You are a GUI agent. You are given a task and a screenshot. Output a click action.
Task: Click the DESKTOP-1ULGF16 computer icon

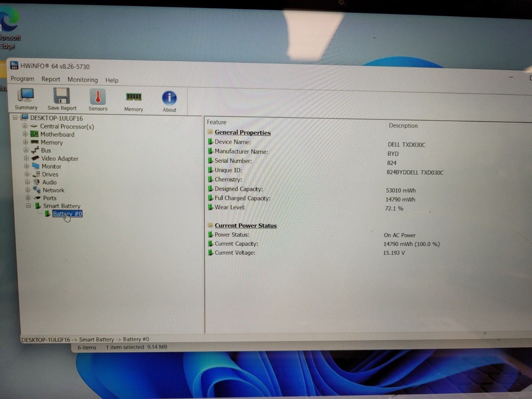tap(25, 117)
